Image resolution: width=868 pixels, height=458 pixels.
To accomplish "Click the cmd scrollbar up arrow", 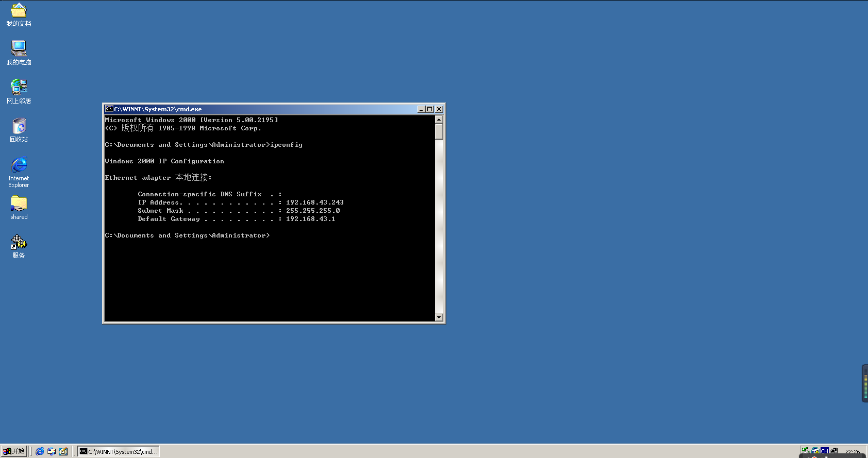I will 439,119.
